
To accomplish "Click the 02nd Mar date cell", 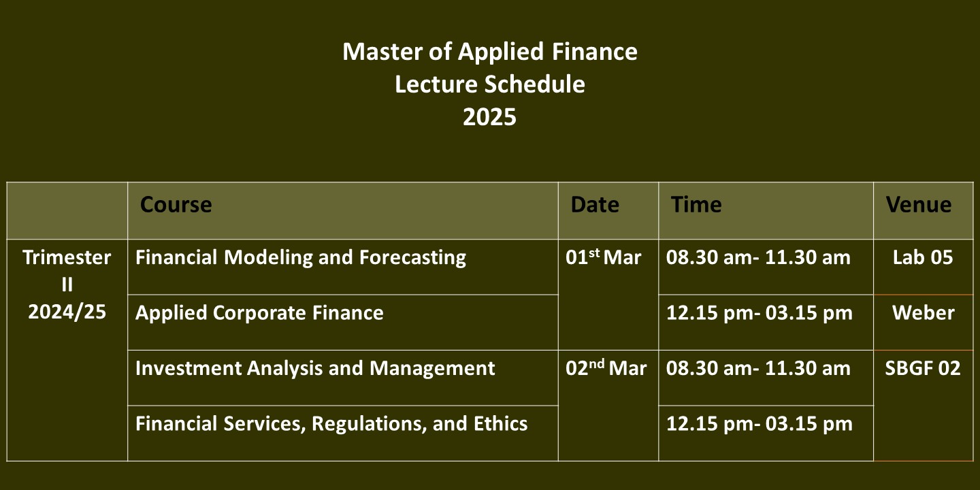I will coord(606,369).
